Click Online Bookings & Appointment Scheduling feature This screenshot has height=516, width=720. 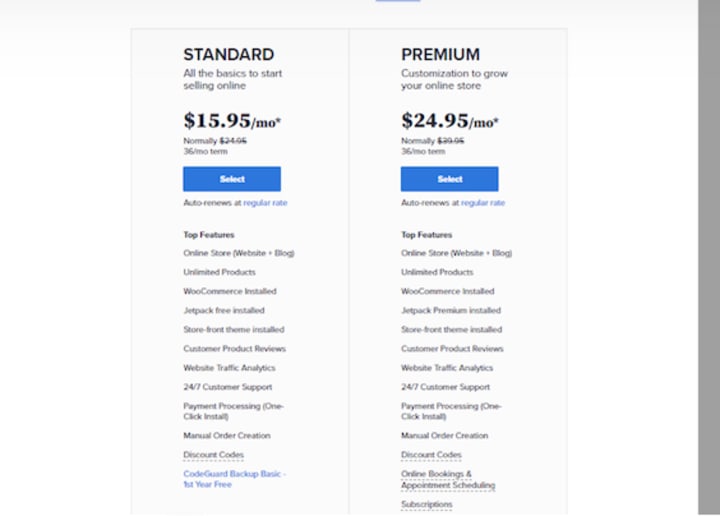click(x=447, y=479)
